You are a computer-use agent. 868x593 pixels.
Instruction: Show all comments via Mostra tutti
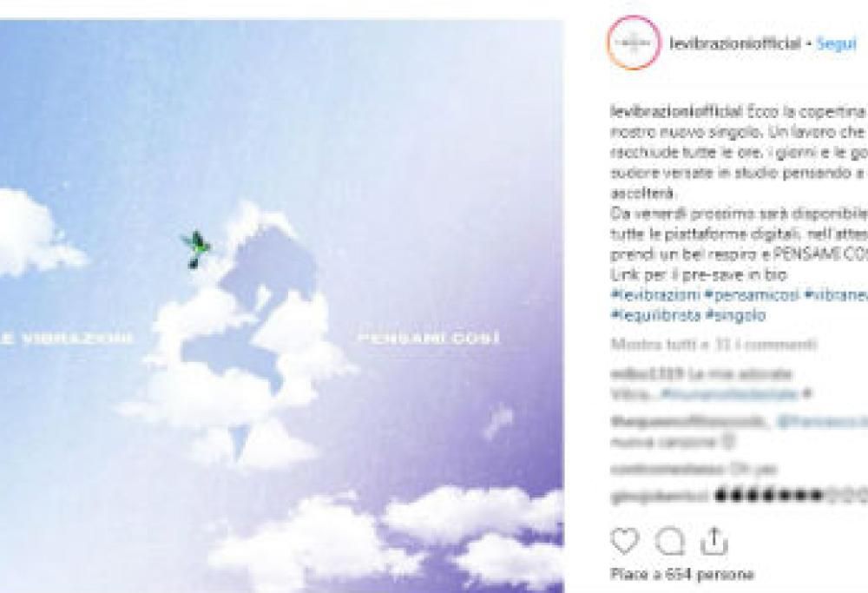coord(714,345)
